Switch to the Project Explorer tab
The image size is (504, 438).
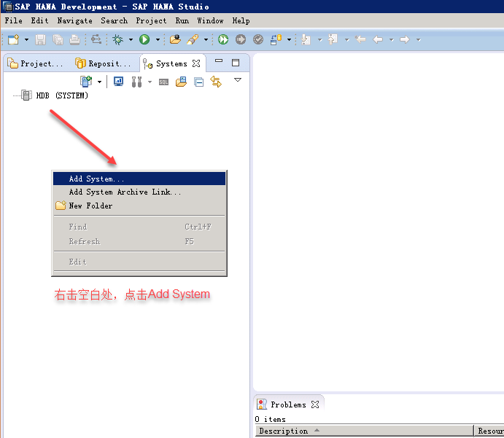(x=35, y=63)
